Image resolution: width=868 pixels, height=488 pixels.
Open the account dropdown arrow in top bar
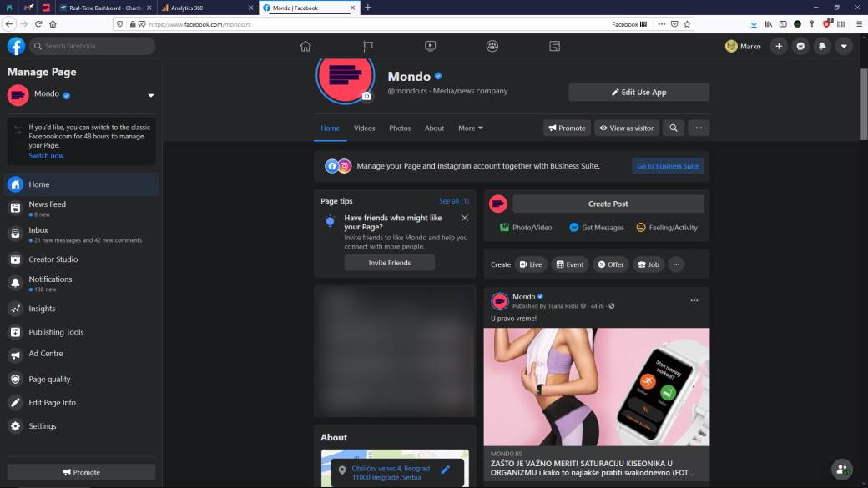(844, 46)
